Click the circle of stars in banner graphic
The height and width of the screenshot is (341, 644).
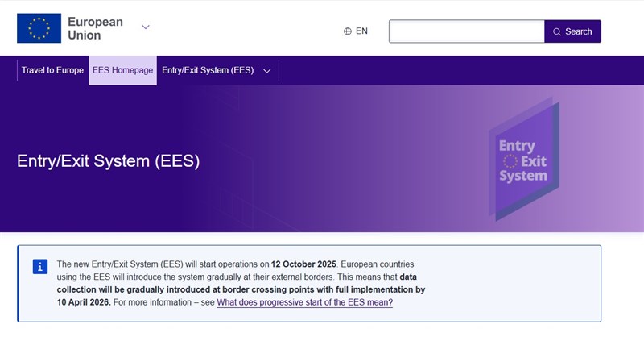(510, 161)
